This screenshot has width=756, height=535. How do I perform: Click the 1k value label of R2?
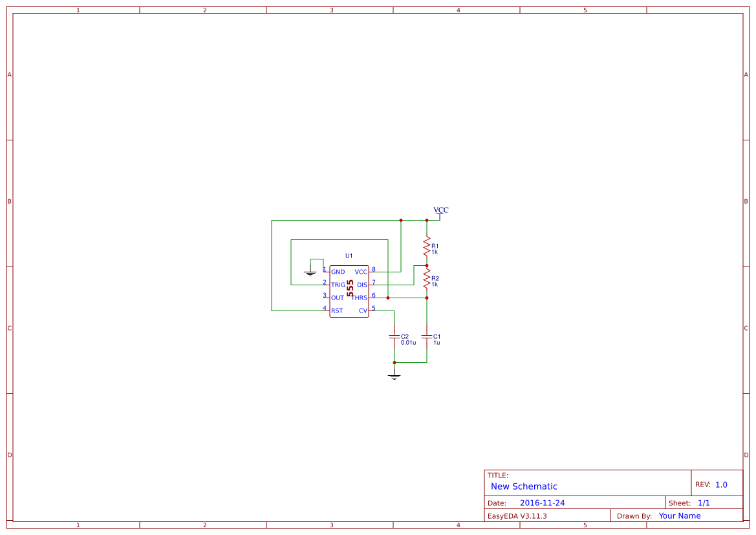[x=436, y=283]
